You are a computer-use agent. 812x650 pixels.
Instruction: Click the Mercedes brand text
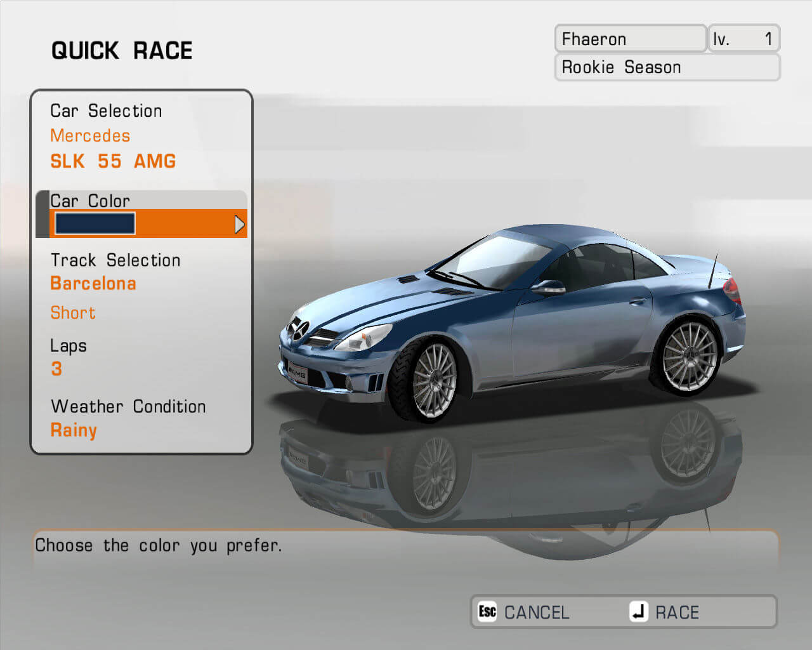point(90,136)
